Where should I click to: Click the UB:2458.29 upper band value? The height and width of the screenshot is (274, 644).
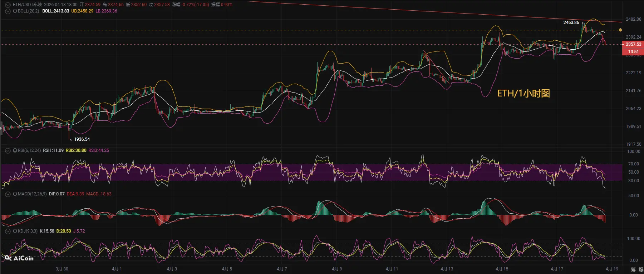pyautogui.click(x=82, y=11)
